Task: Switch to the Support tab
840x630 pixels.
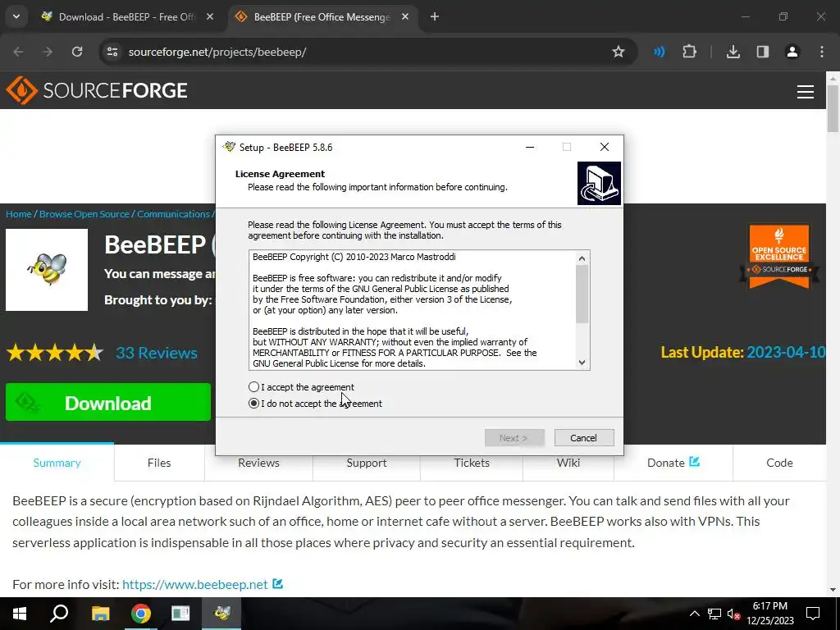Action: (367, 463)
